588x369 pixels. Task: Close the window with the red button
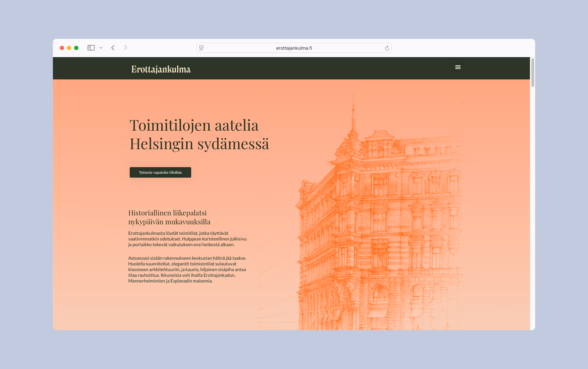pyautogui.click(x=62, y=48)
